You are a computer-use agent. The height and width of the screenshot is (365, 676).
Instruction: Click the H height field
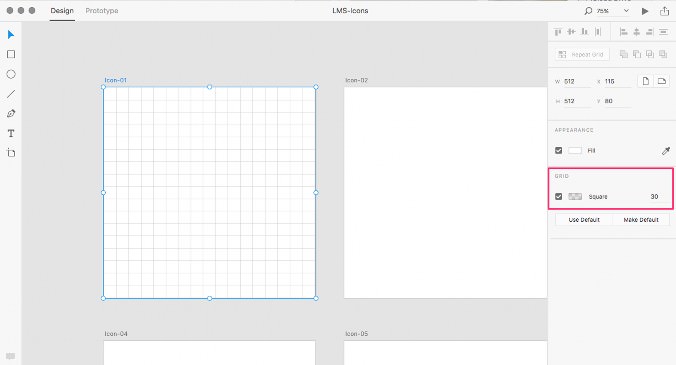[577, 101]
